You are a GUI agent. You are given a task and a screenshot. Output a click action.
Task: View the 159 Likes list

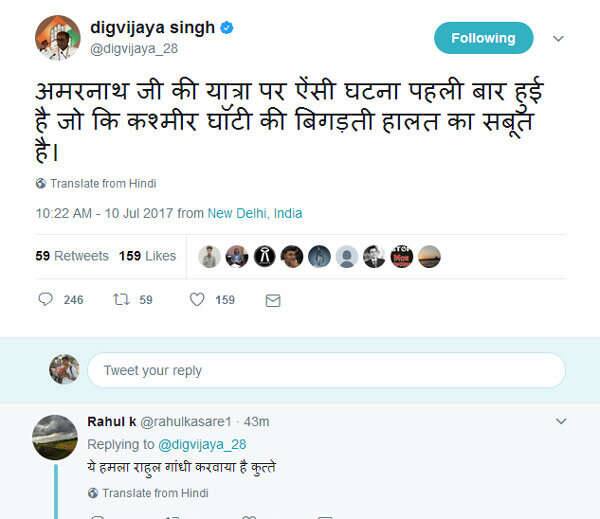(x=147, y=256)
